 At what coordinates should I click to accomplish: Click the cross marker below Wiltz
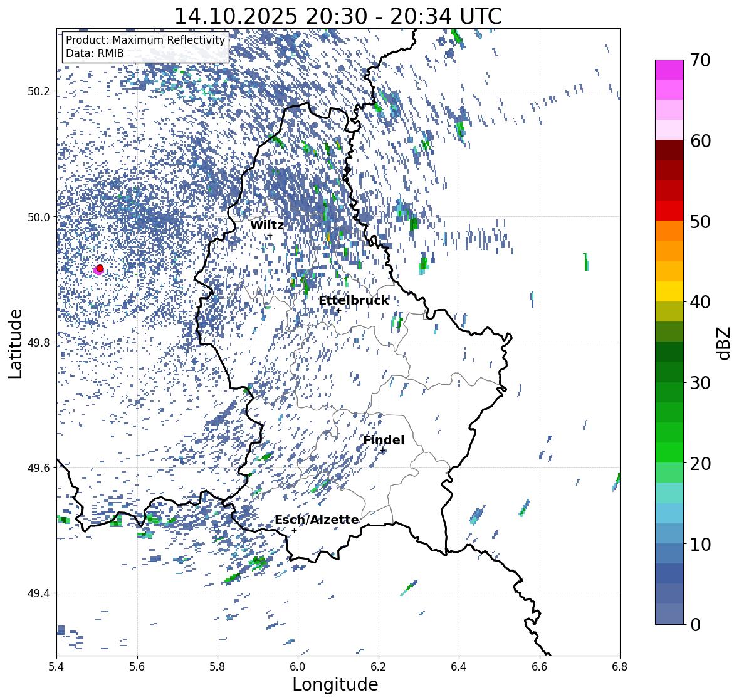(x=270, y=236)
